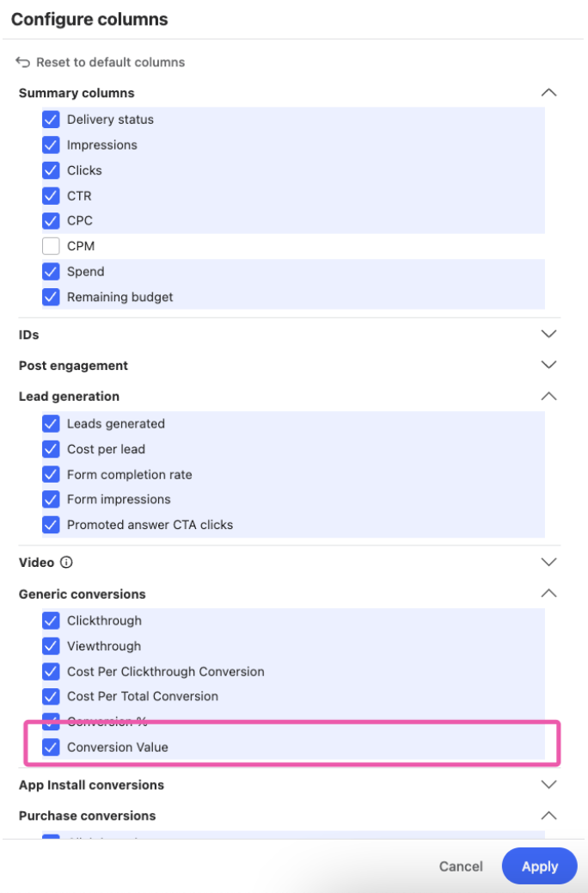Toggle the Cost per lead checkbox
Screen dimensions: 588x893
[51, 449]
